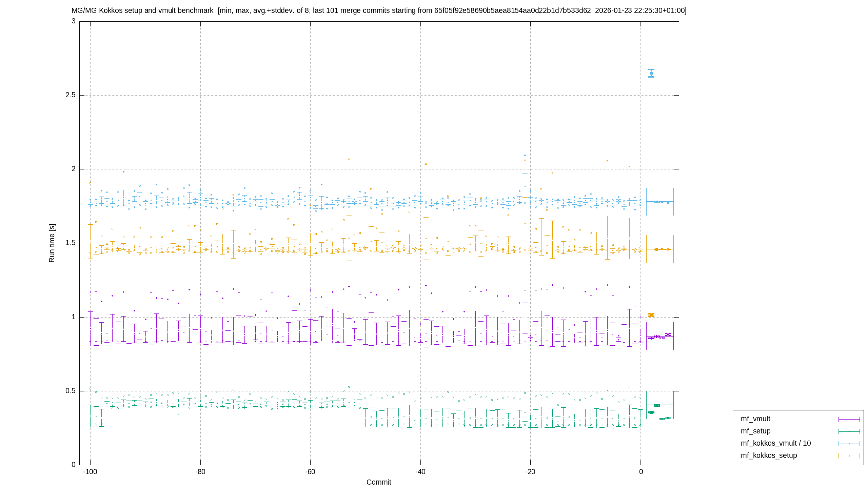Click the mf_vmult legend label
The image size is (868, 488).
pos(755,419)
